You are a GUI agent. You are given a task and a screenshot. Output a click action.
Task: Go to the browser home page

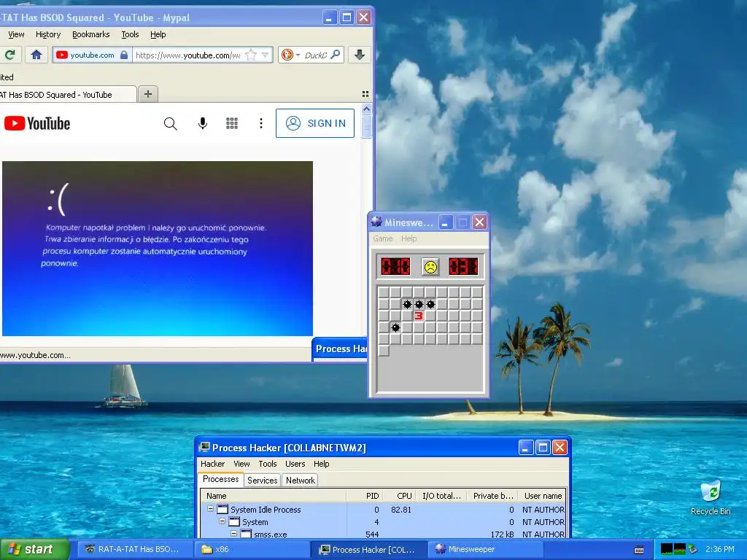(x=36, y=55)
